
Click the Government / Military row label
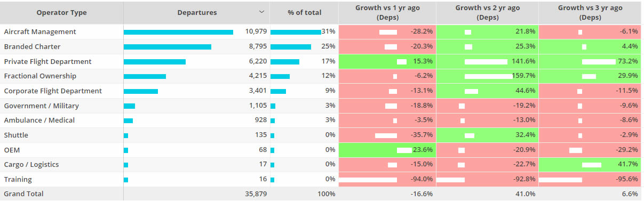[42, 106]
